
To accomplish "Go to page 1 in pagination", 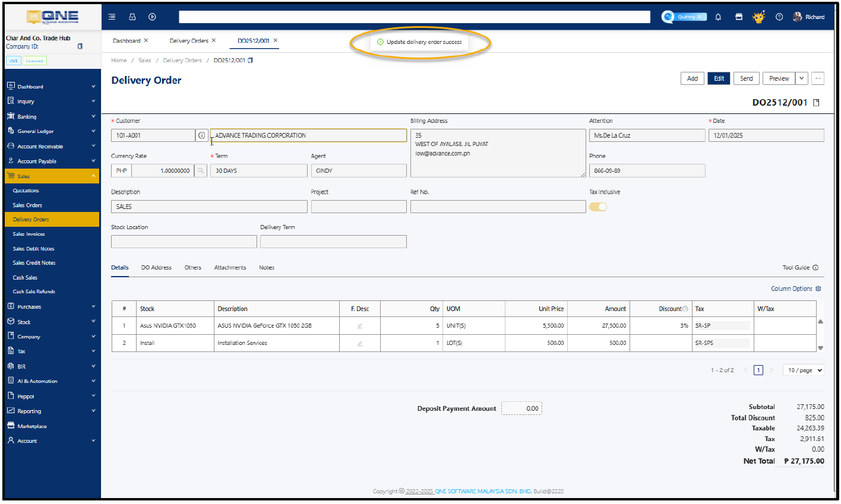I will coord(758,370).
